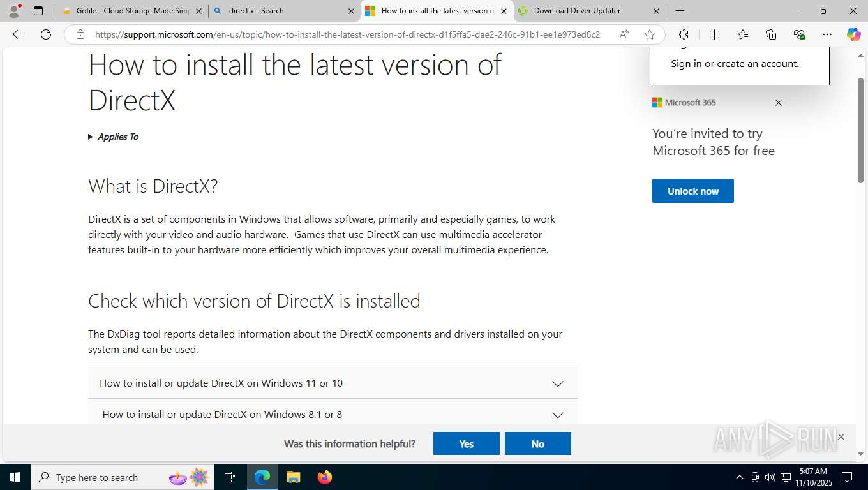Screen dimensions: 868x490
Task: Open the Collections icon
Action: pos(771,34)
